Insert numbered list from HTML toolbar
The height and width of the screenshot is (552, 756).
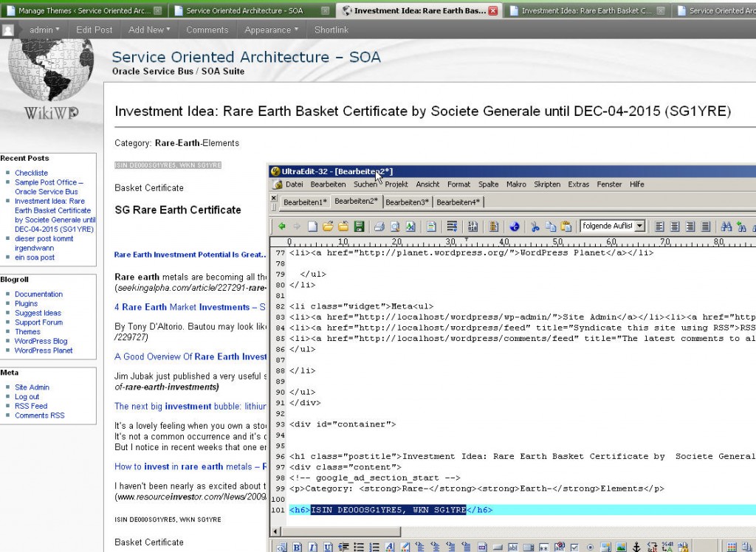374,547
